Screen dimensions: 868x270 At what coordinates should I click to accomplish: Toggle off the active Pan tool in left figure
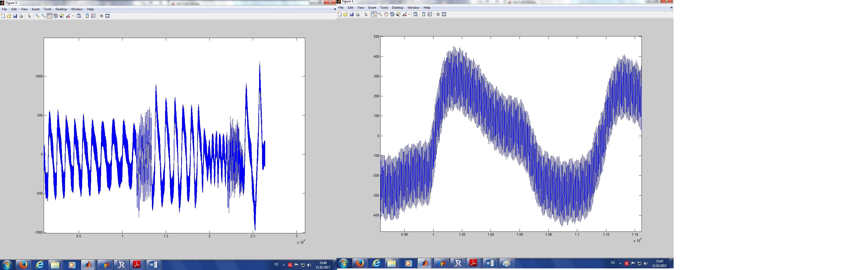pos(50,16)
